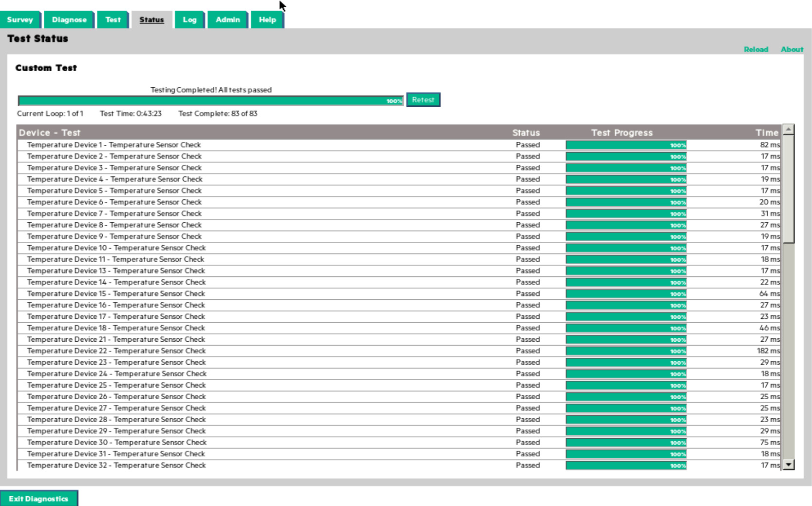This screenshot has width=812, height=506.
Task: Click the test list scrollbar thumb
Action: [x=789, y=189]
